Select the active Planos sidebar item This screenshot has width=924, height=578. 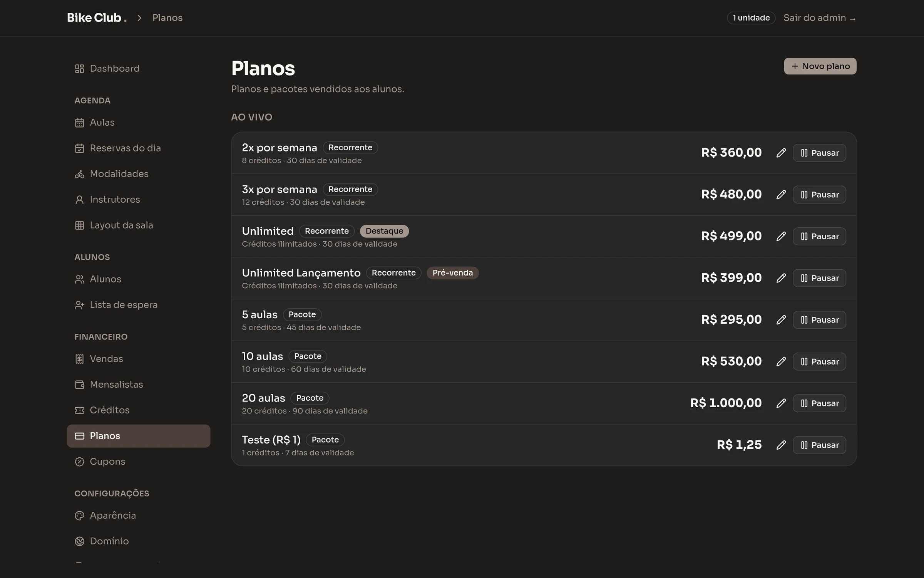138,436
